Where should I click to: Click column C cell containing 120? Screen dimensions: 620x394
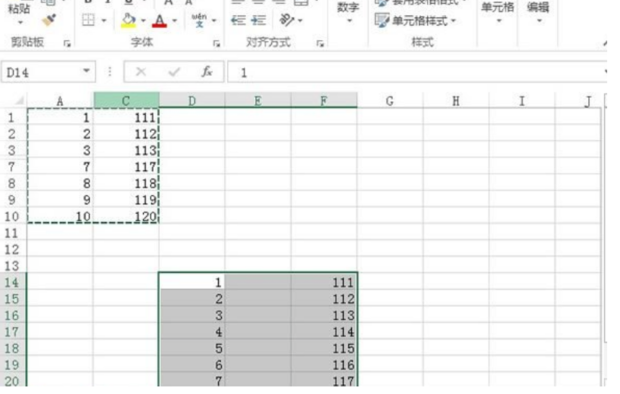click(127, 216)
